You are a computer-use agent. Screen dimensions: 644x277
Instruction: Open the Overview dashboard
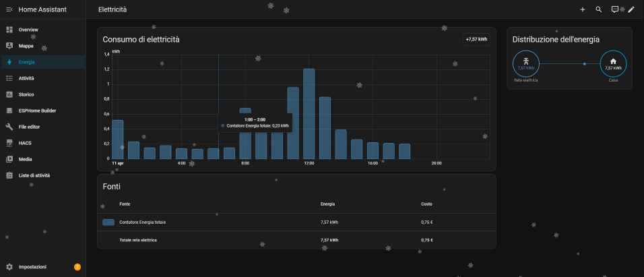28,30
